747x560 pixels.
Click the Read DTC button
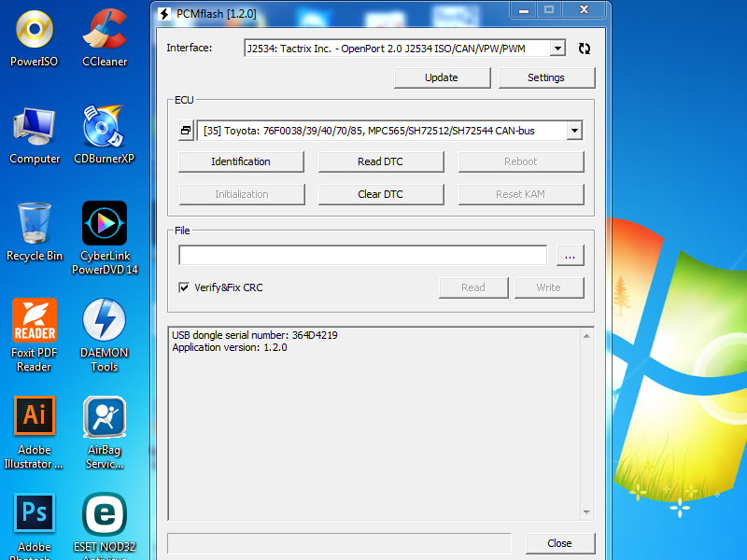[381, 161]
